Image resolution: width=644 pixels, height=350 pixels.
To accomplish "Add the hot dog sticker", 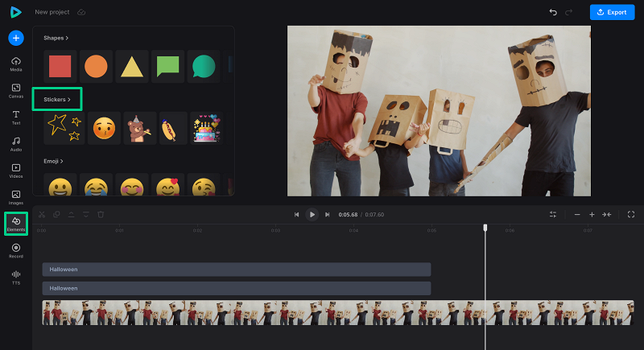I will click(173, 128).
